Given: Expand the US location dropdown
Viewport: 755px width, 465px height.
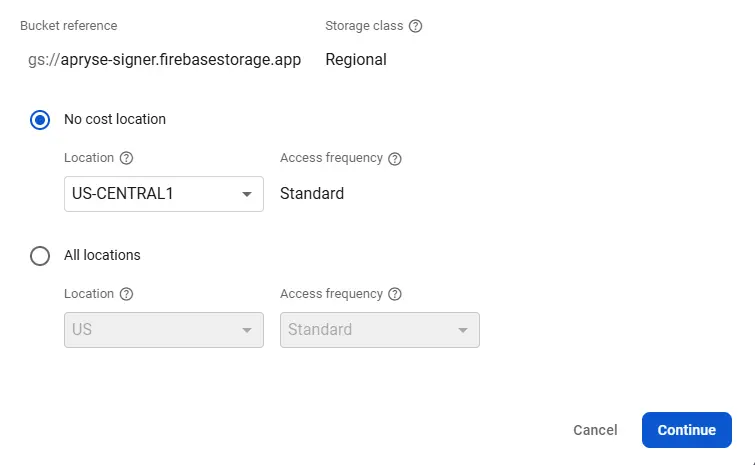Looking at the screenshot, I should coord(163,330).
